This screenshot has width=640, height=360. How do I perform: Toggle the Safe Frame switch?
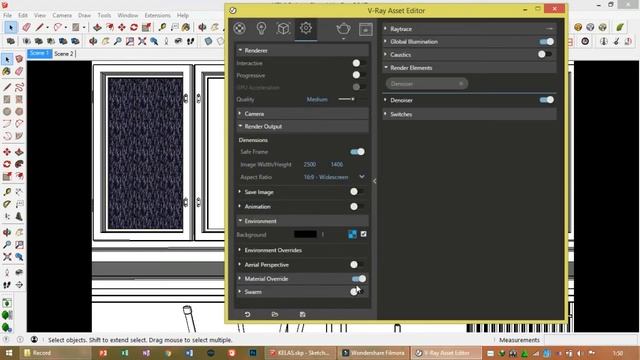pyautogui.click(x=358, y=152)
